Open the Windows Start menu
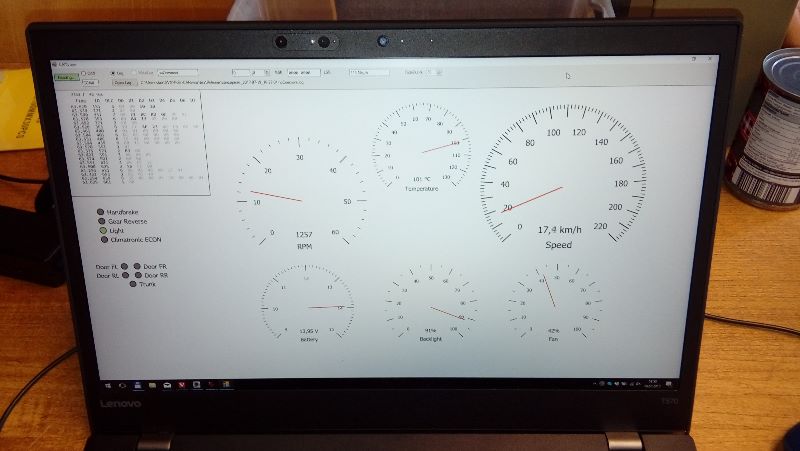The image size is (800, 451). pos(107,384)
